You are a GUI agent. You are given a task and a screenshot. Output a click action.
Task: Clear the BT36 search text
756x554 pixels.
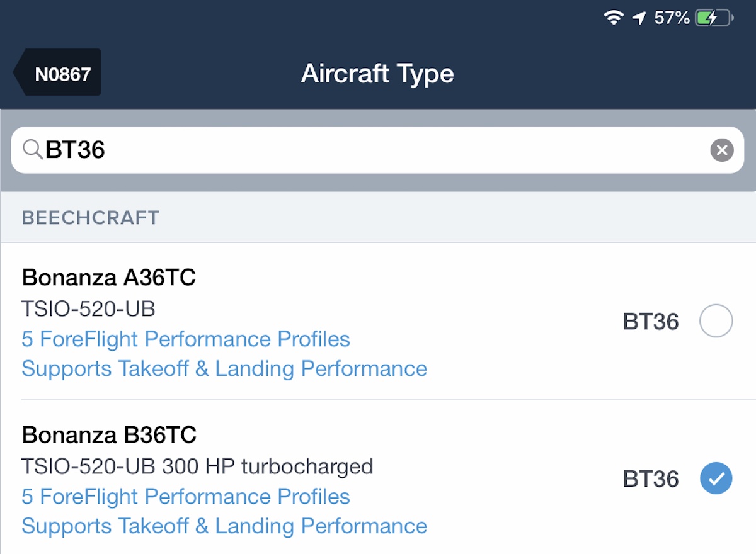[722, 150]
